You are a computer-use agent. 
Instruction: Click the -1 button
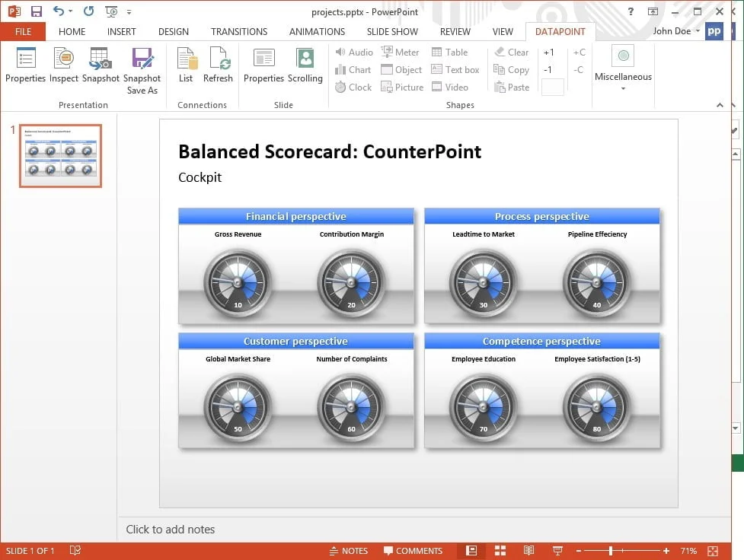click(x=548, y=70)
